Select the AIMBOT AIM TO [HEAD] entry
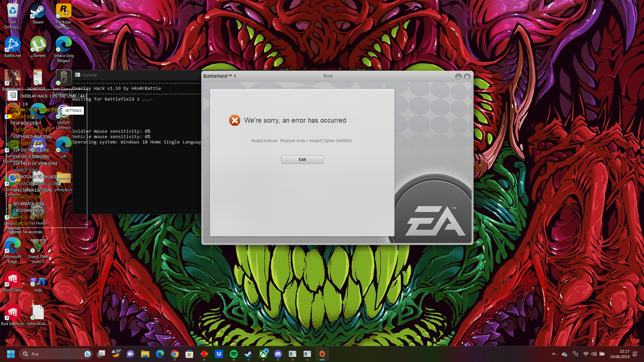 pyautogui.click(x=35, y=177)
